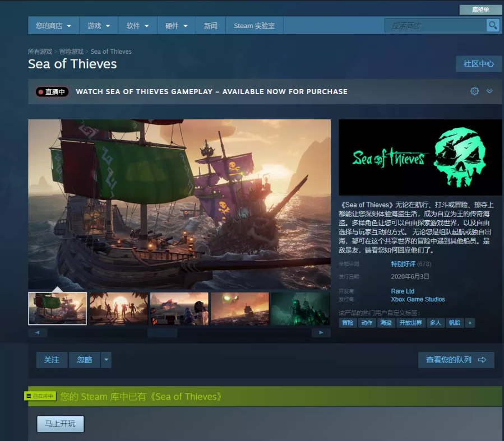Click 所有游戏 breadcrumb link
The height and width of the screenshot is (441, 504).
click(40, 52)
